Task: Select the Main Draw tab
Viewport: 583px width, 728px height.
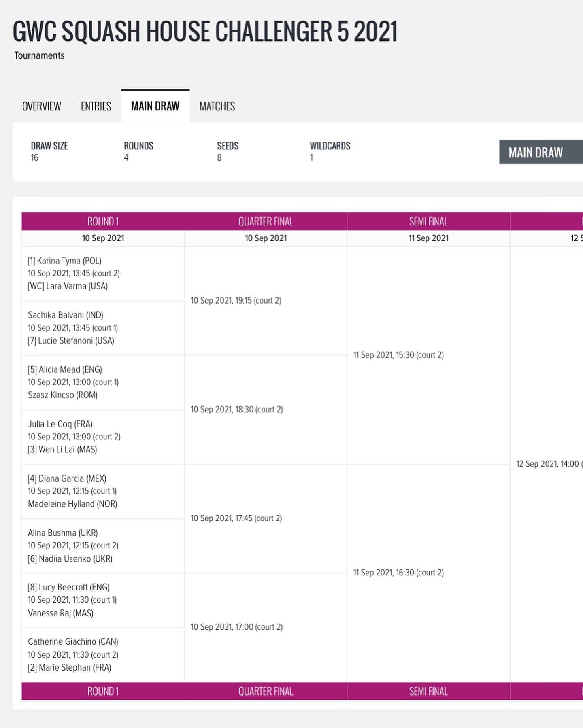Action: click(155, 106)
